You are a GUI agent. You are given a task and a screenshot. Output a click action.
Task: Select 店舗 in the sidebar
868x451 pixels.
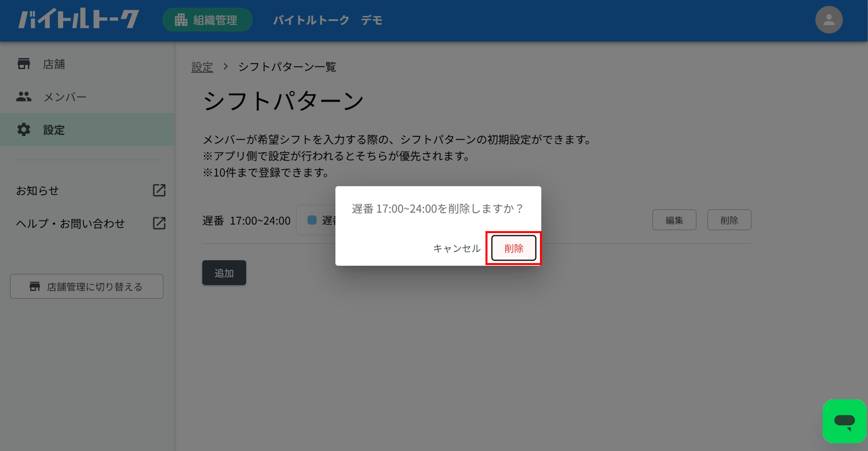point(87,64)
